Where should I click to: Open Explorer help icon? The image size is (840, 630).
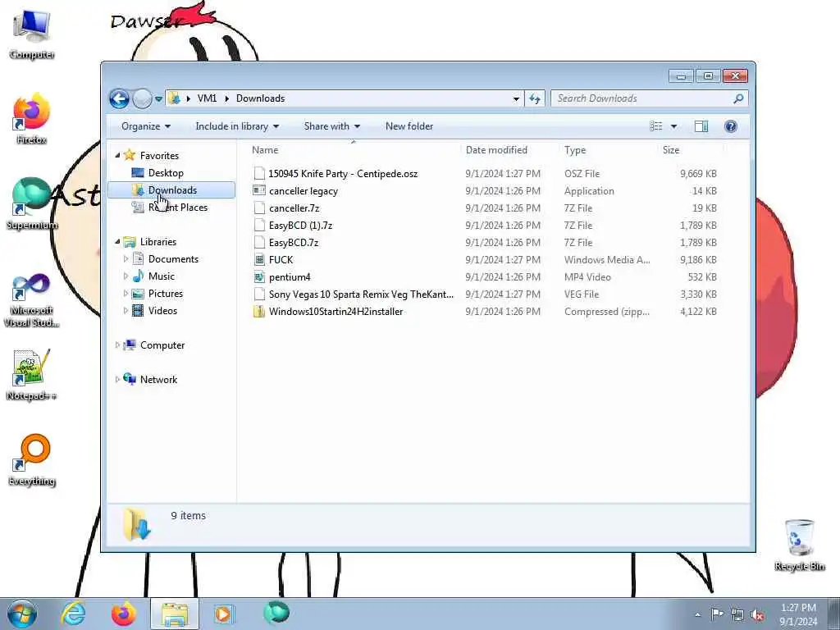click(731, 126)
